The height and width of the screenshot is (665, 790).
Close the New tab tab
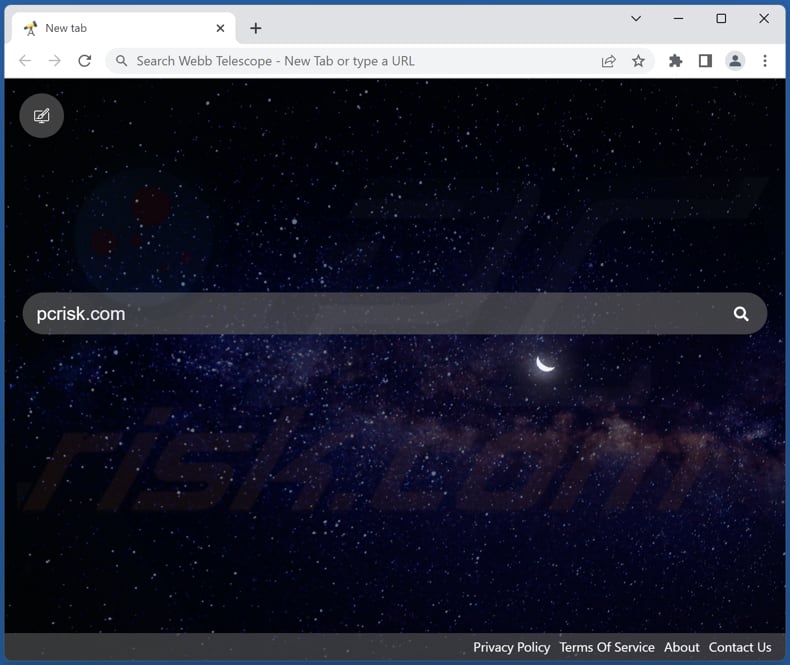tap(220, 28)
